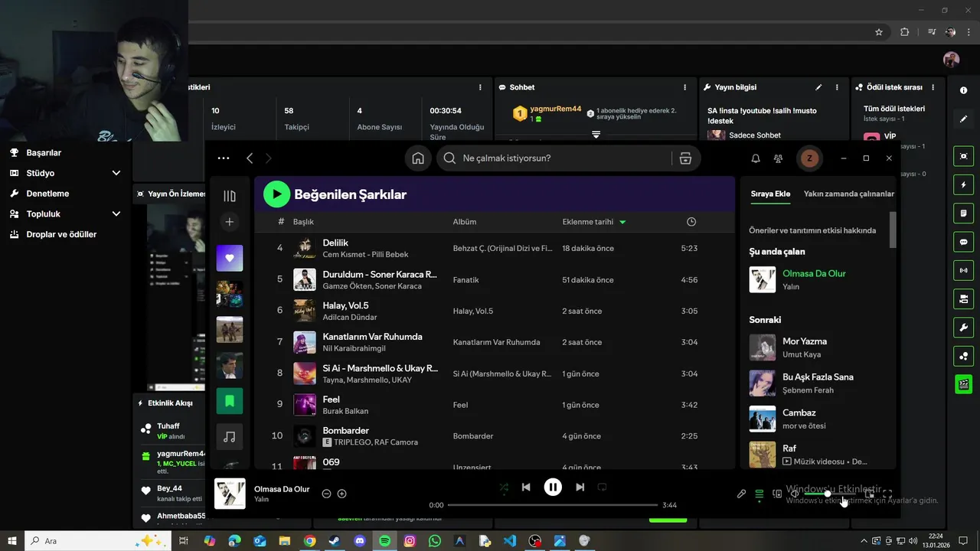Switch to Sıraya Ekle tab

click(x=770, y=194)
